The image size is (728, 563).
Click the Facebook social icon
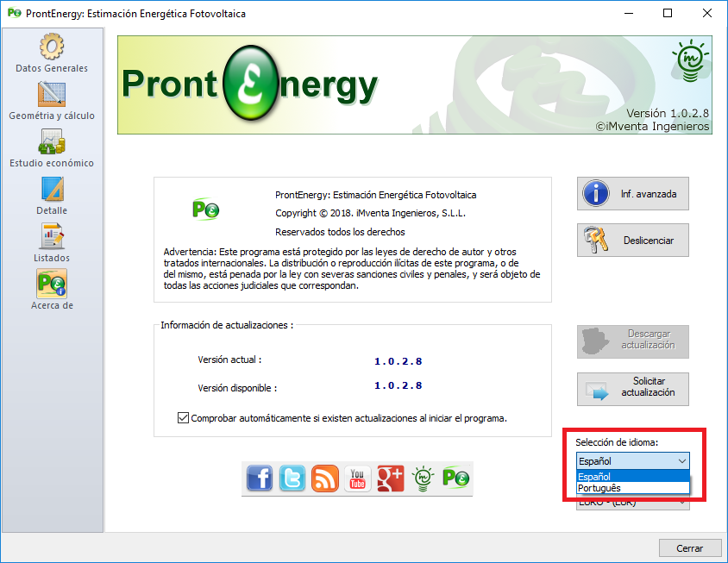[259, 478]
